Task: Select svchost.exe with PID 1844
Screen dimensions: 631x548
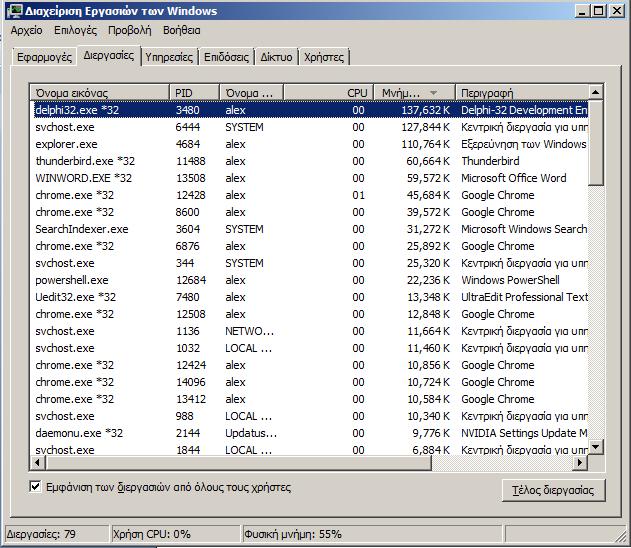Action: coord(310,449)
